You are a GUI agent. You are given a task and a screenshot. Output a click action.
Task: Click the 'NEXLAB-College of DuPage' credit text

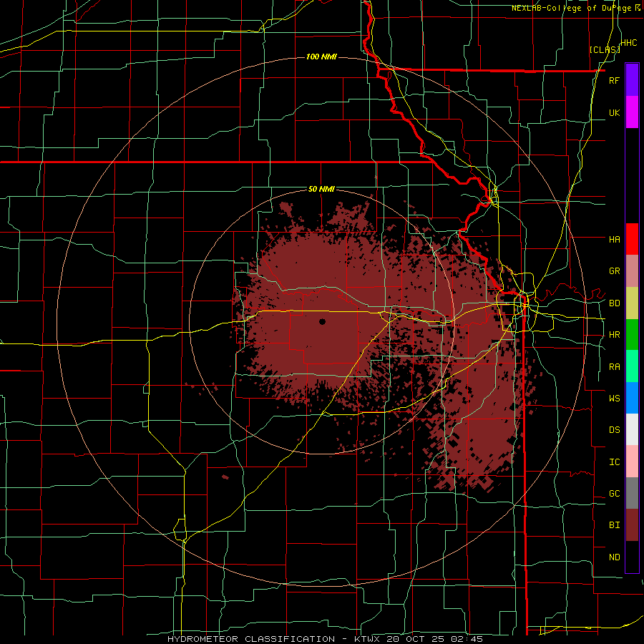571,8
